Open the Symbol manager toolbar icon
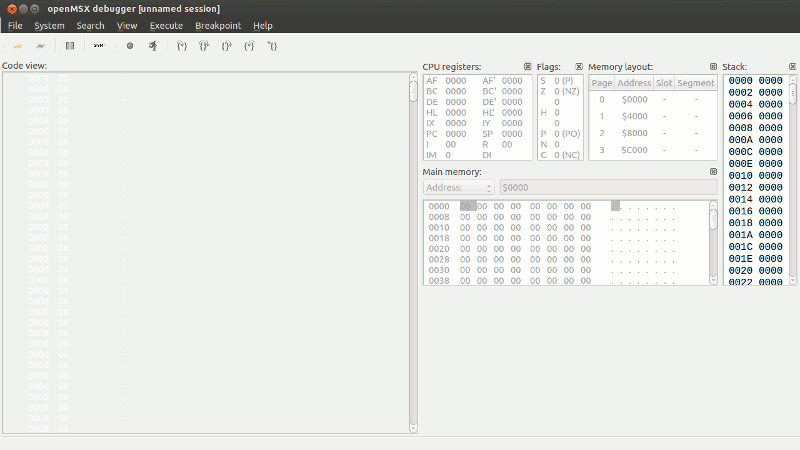Viewport: 800px width, 450px height. tap(98, 46)
